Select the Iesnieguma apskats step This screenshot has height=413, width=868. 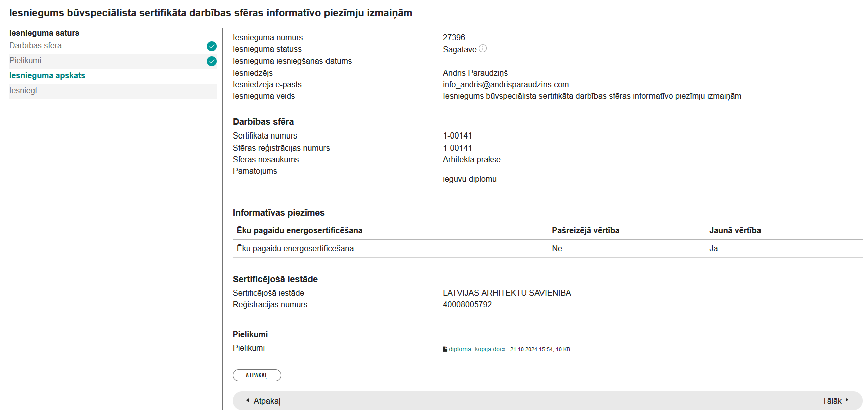click(x=47, y=76)
